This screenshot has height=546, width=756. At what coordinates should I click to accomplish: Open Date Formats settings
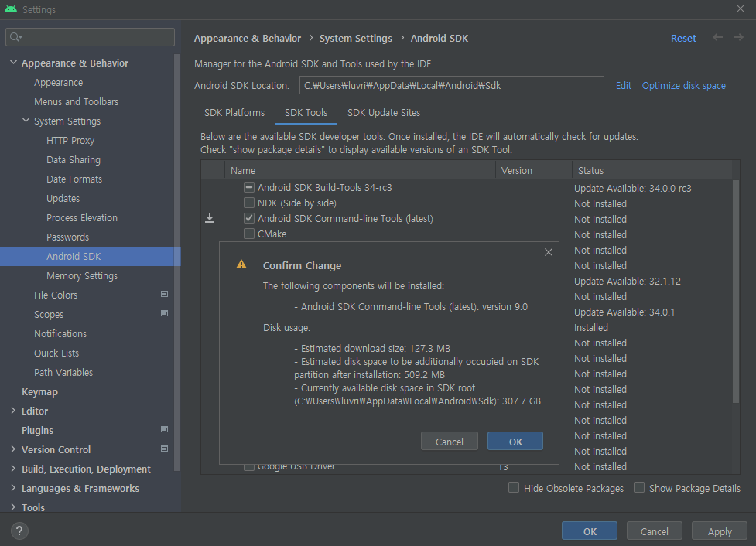click(x=74, y=179)
